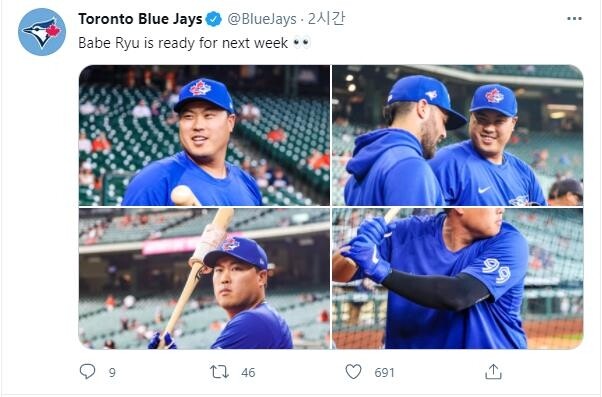The width and height of the screenshot is (602, 397).
Task: Click the share upload icon
Action: (493, 371)
